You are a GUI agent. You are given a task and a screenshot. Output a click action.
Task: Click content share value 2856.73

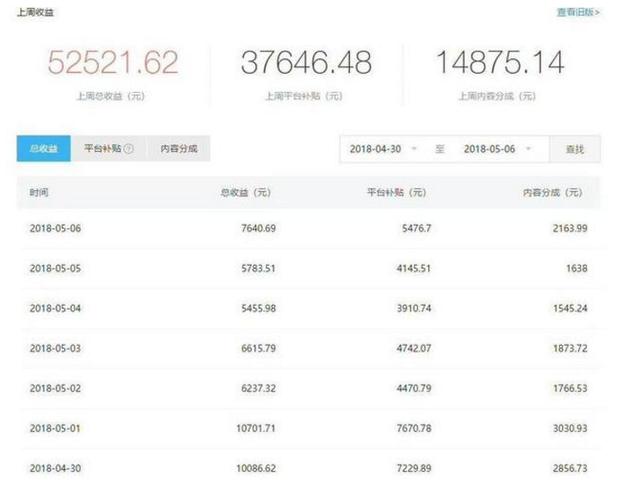[570, 468]
